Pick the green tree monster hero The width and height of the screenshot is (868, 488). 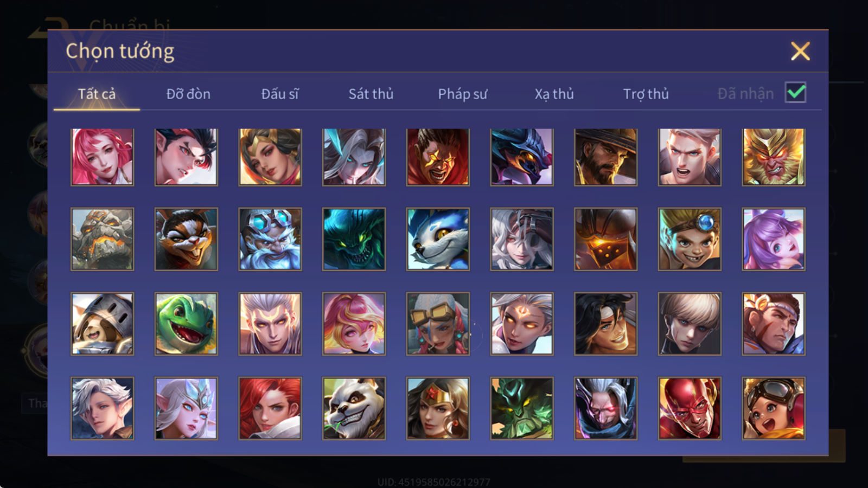coord(522,408)
